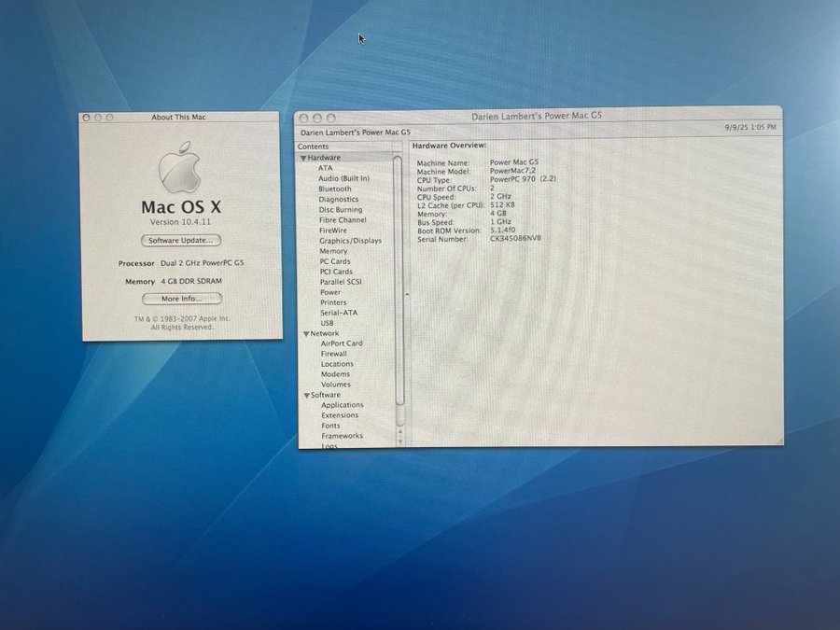Click the CPU Type value PowerPC 970
The width and height of the screenshot is (840, 630).
(x=523, y=179)
